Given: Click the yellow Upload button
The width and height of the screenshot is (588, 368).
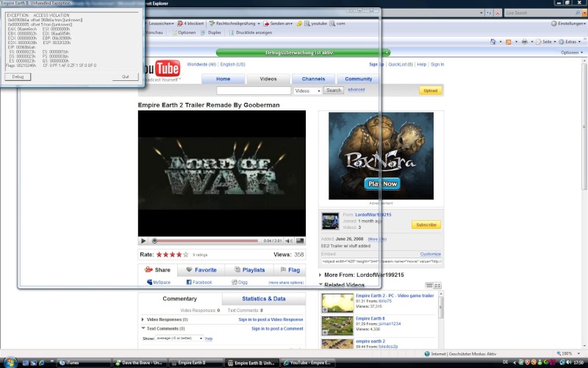Looking at the screenshot, I should click(x=430, y=91).
